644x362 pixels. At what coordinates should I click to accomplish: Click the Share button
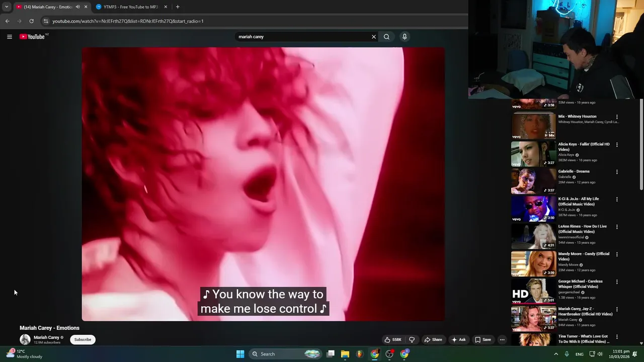(x=433, y=340)
